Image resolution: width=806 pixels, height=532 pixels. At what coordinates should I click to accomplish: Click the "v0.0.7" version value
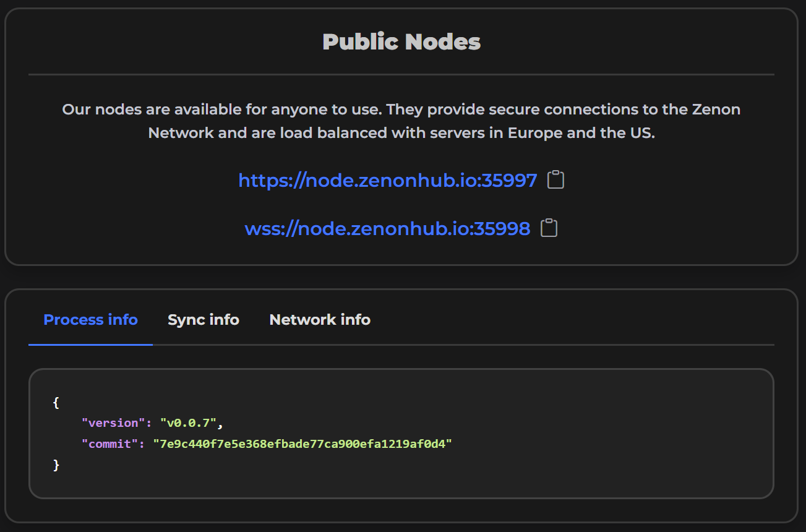tap(188, 423)
